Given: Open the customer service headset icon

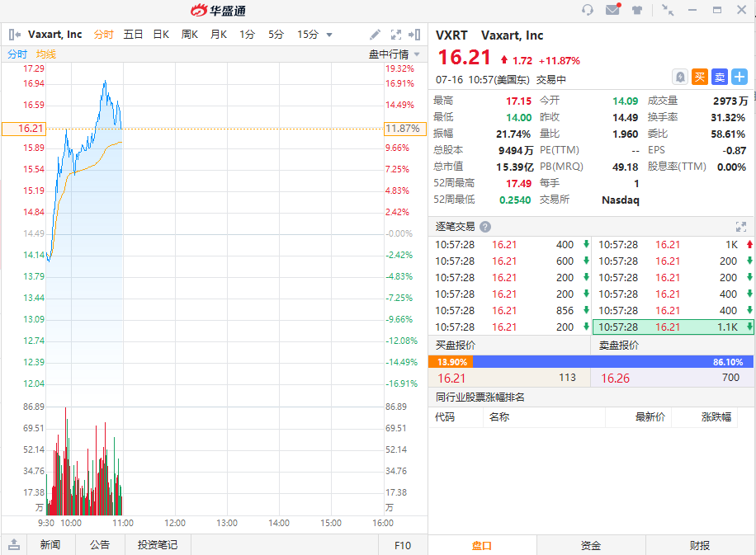Looking at the screenshot, I should (588, 10).
